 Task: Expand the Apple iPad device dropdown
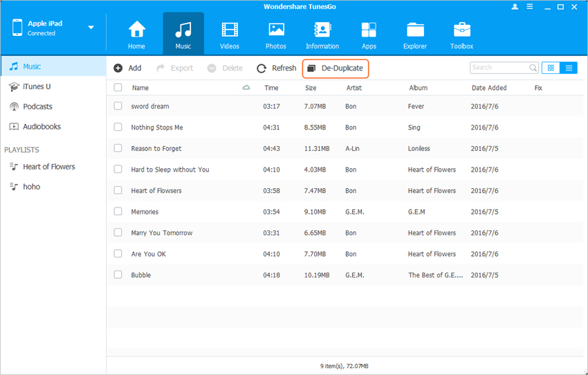[x=91, y=28]
